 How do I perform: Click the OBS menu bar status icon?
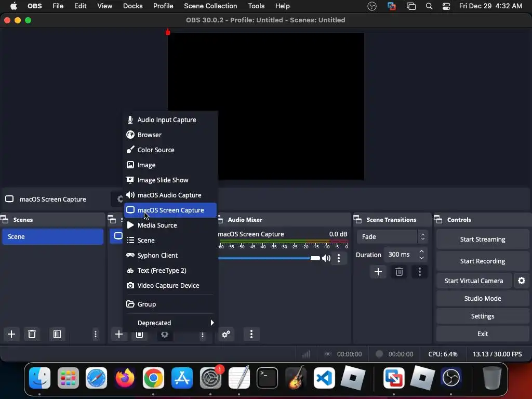pos(372,6)
